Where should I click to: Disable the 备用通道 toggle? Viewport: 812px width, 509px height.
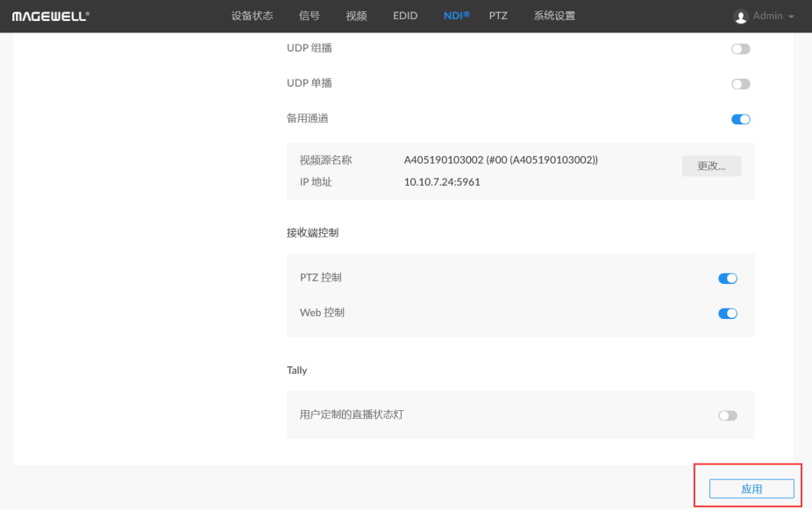(741, 119)
